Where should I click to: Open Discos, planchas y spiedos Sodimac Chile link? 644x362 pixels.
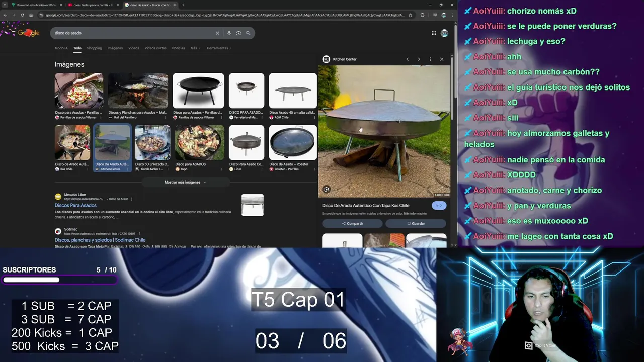100,240
